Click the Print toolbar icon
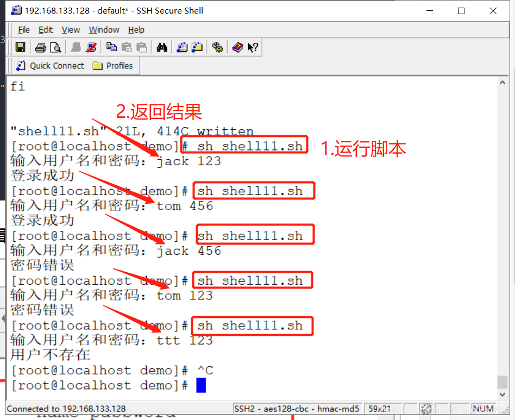The width and height of the screenshot is (515, 420). [40, 48]
